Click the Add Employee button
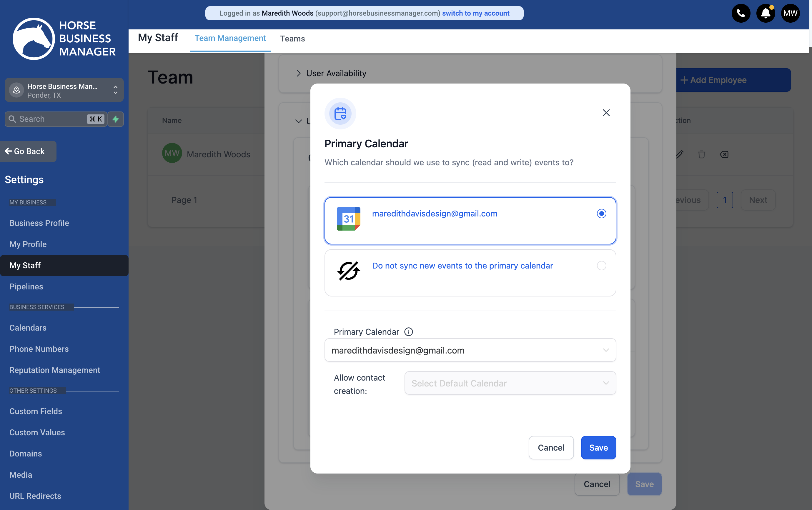Viewport: 812px width, 510px height. [x=733, y=80]
